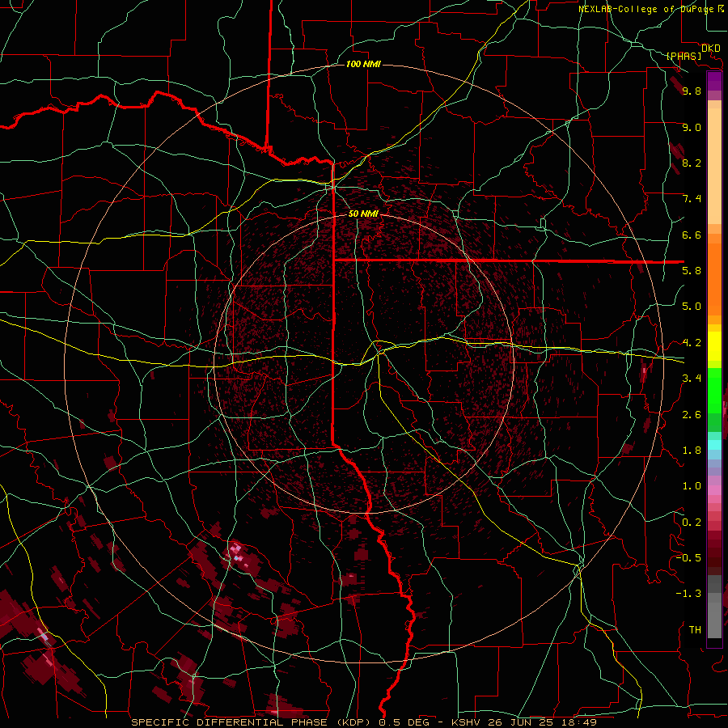This screenshot has width=728, height=728.
Task: Click the 5.8 value on the color scale
Action: (692, 271)
